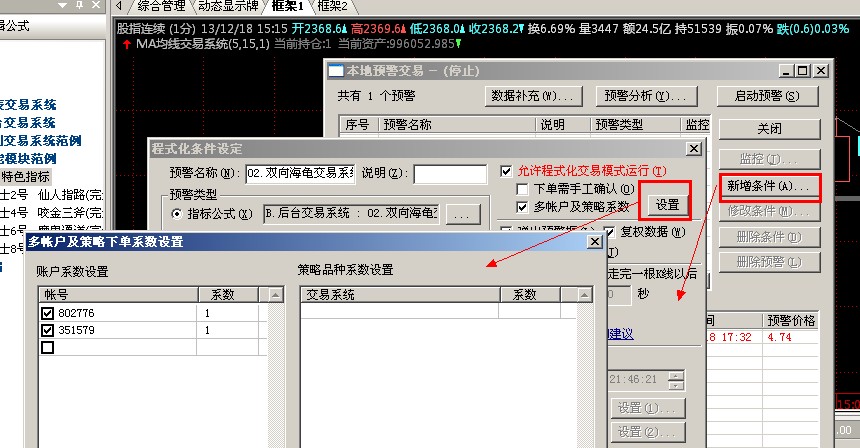Select the 指标公式 radio button
Screen dimensions: 860x448
pos(177,214)
